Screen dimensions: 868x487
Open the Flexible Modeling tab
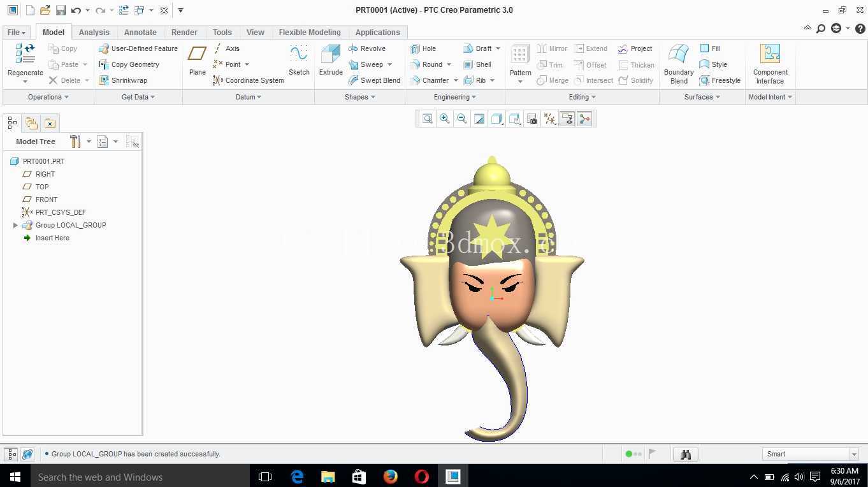[310, 32]
